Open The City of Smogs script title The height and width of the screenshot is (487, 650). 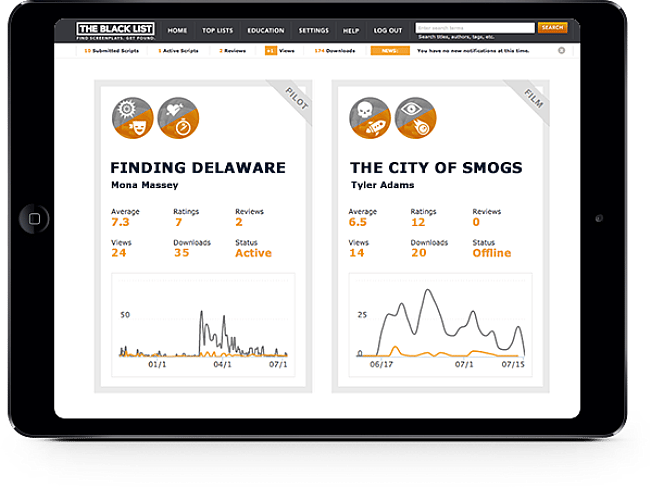pyautogui.click(x=436, y=167)
